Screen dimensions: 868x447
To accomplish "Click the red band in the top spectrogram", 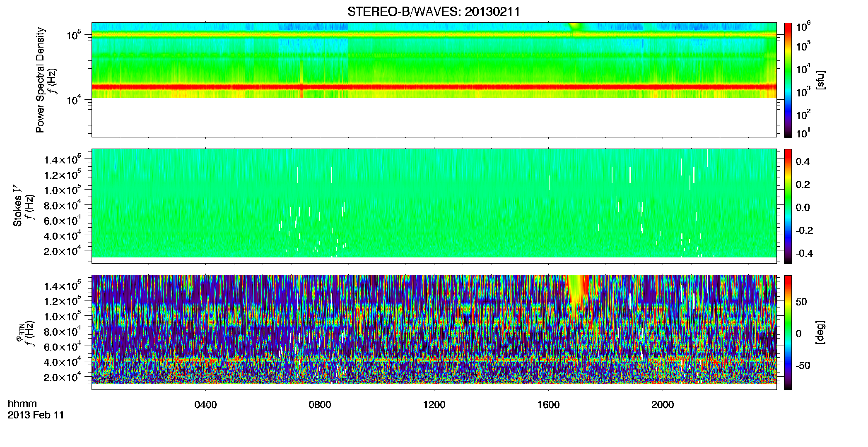I will (x=434, y=87).
